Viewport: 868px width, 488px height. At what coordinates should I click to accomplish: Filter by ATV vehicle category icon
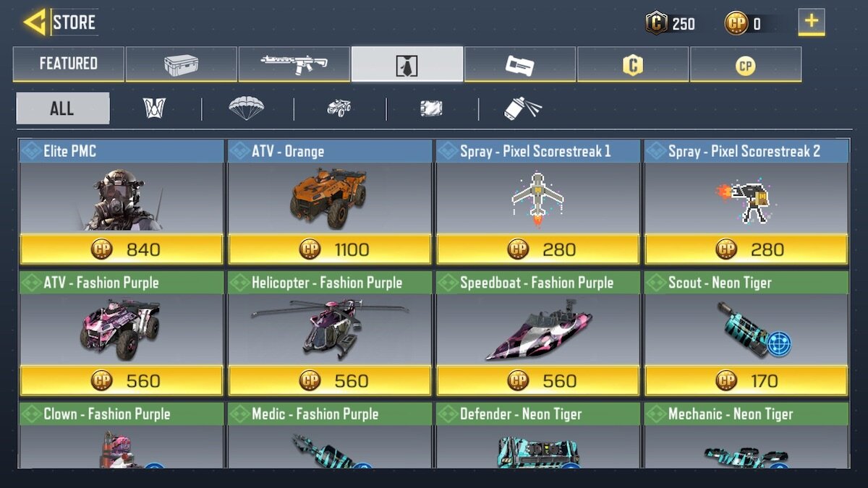coord(339,109)
